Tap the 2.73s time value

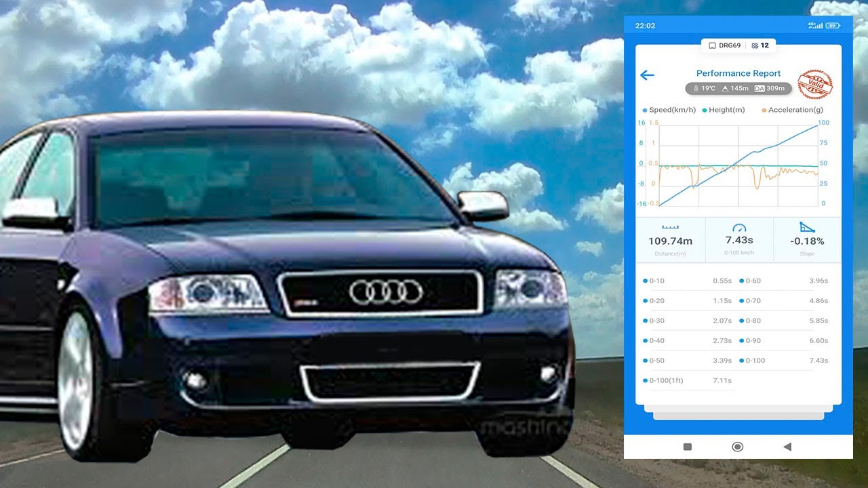point(722,341)
